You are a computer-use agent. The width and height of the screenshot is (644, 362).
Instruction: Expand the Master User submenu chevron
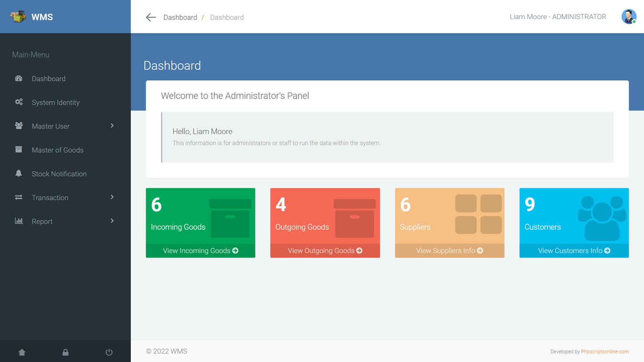pos(112,125)
